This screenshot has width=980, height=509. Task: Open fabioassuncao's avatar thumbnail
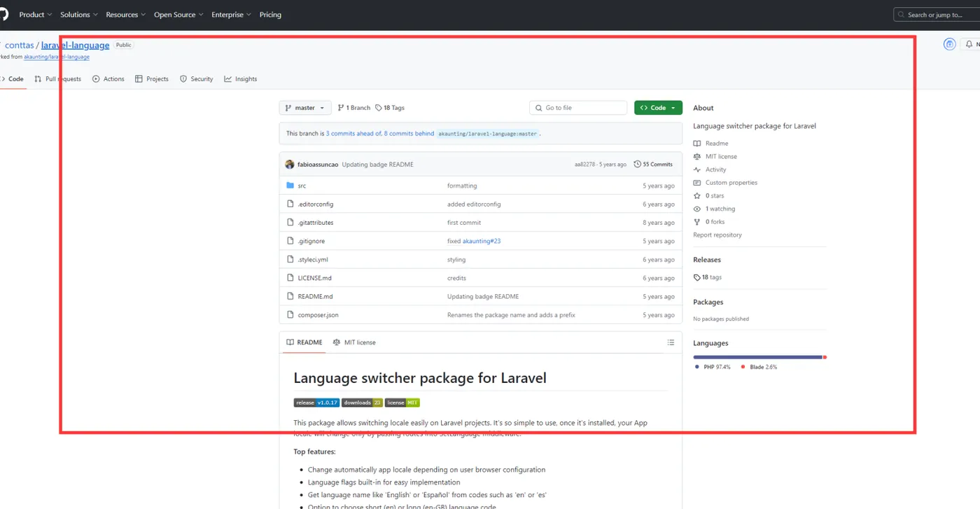pos(290,165)
